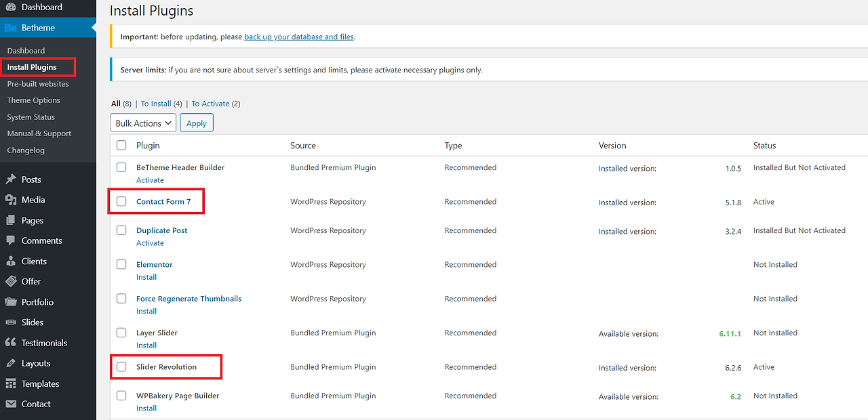Open Theme Options submenu item
Screen dimensions: 868x420
[34, 100]
